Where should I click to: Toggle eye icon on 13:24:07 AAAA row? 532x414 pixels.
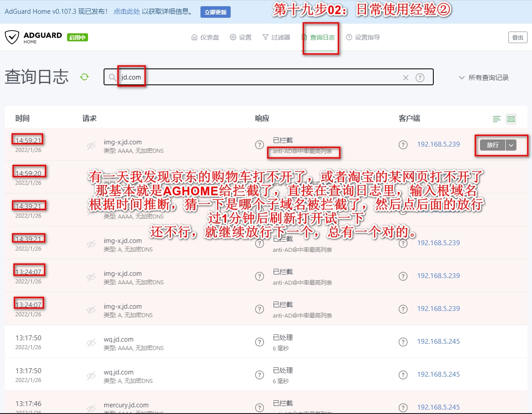91,277
